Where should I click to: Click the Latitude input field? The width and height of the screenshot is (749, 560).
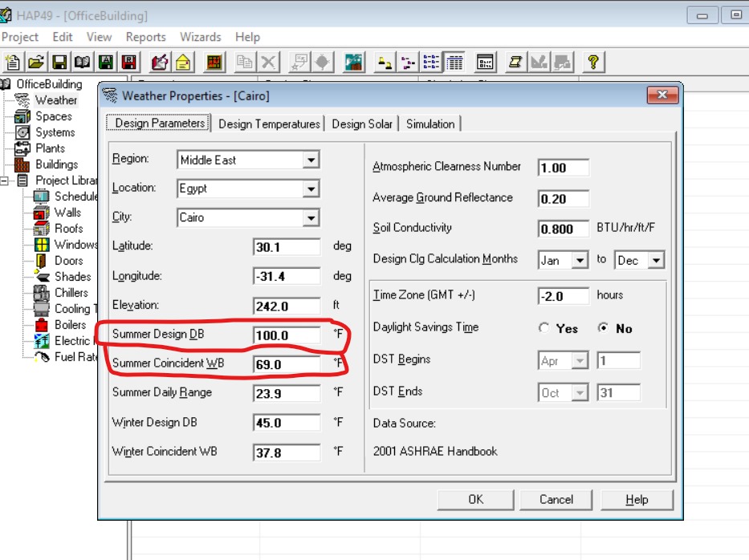pos(287,247)
